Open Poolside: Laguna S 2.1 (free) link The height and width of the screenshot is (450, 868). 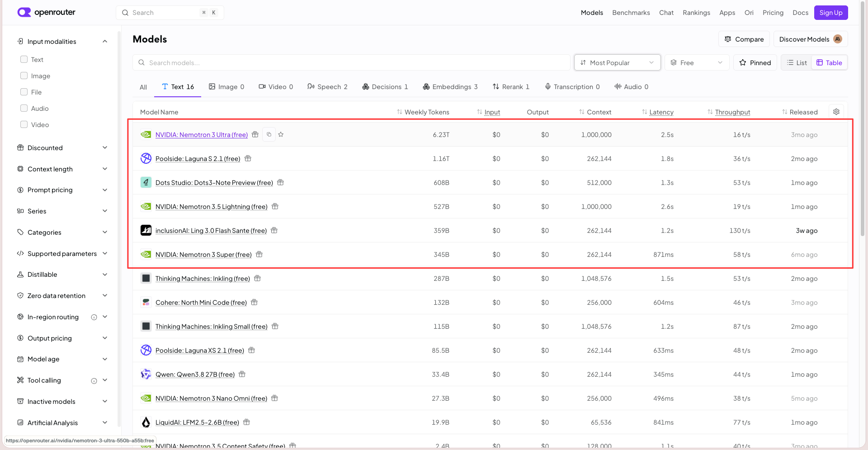[198, 159]
